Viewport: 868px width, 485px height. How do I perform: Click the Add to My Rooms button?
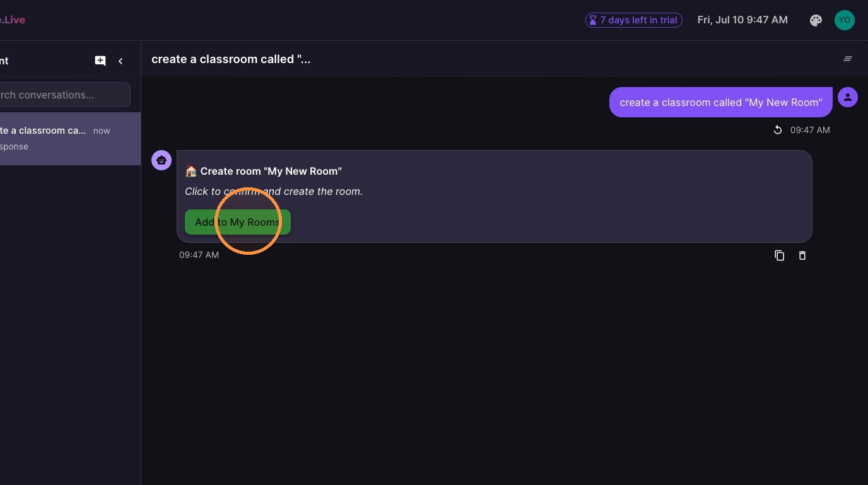pos(238,222)
